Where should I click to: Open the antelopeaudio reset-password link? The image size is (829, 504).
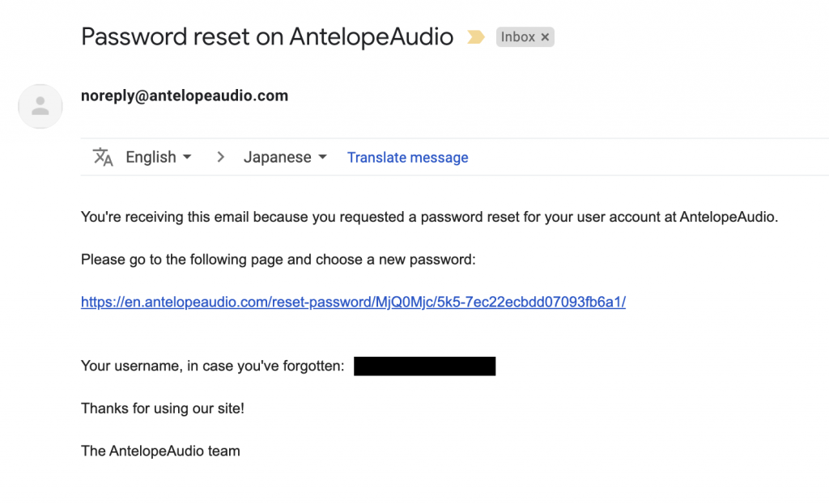(353, 302)
